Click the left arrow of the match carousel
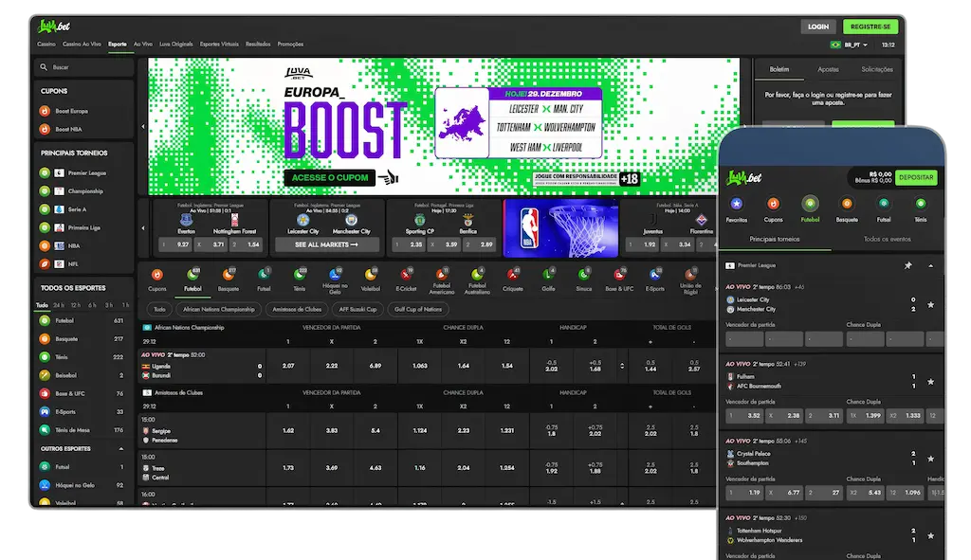 (x=143, y=227)
